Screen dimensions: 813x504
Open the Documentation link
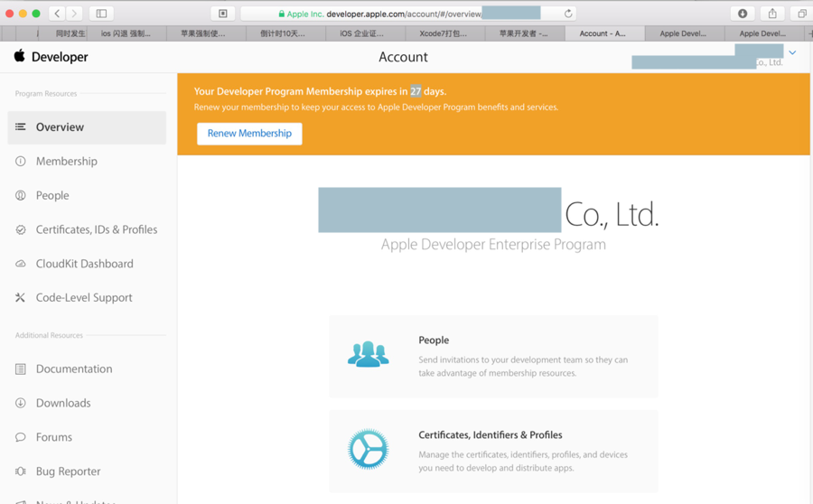pos(74,369)
